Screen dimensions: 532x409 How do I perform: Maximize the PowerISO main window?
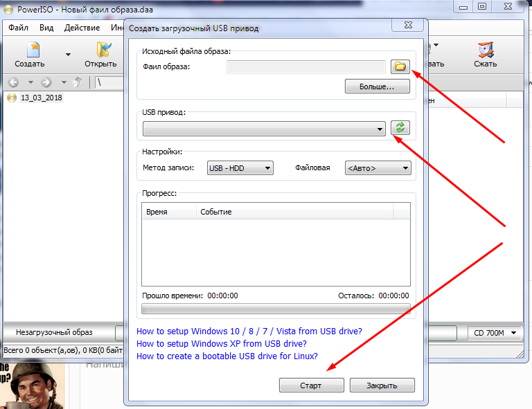coord(482,6)
